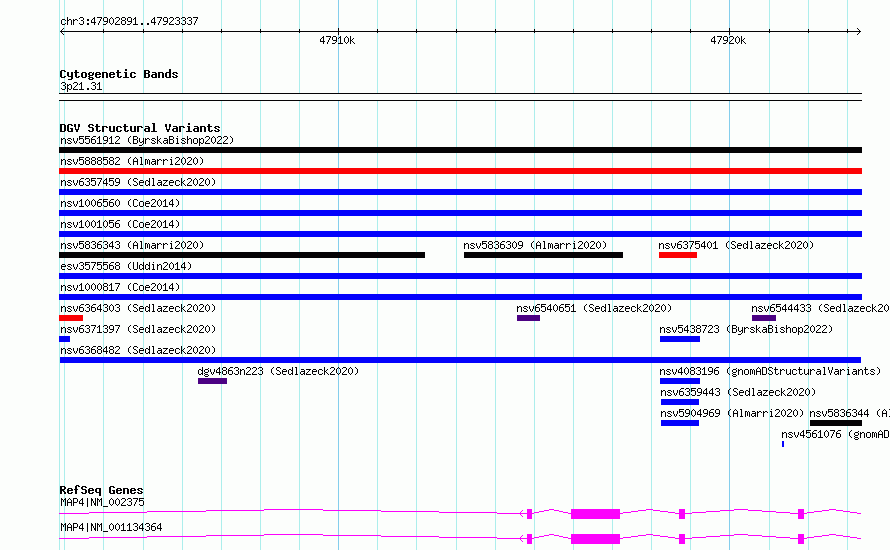
Task: Select the purple dgv4863n223 variant bar
Action: pyautogui.click(x=212, y=381)
